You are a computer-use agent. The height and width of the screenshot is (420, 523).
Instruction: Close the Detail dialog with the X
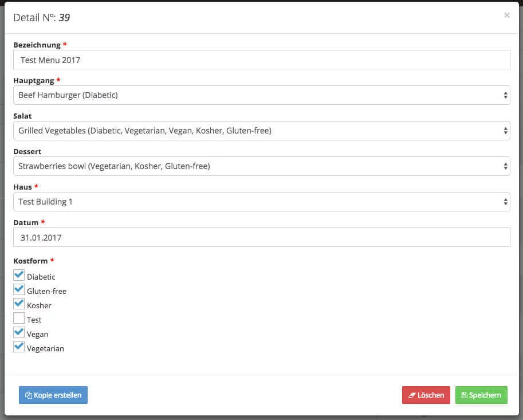pos(506,15)
